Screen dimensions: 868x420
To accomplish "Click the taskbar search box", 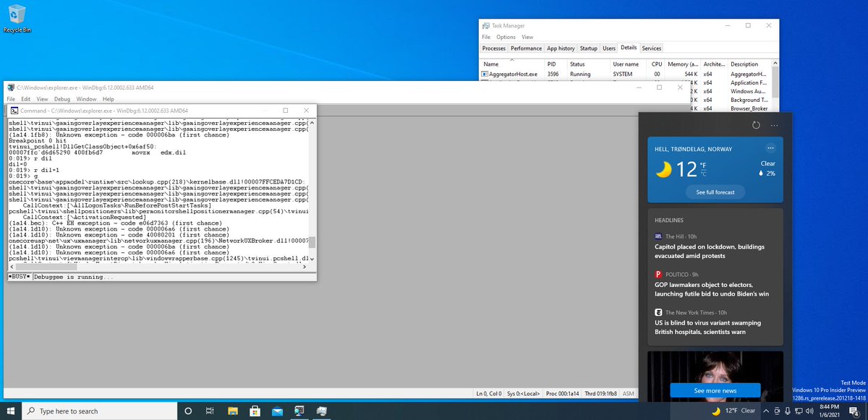I will click(100, 411).
